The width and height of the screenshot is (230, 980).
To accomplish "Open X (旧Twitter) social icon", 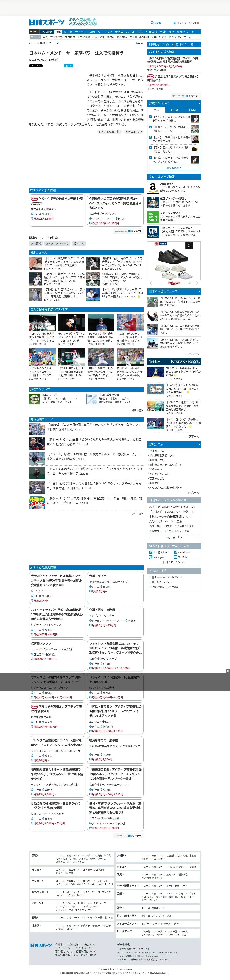I will [151, 552].
